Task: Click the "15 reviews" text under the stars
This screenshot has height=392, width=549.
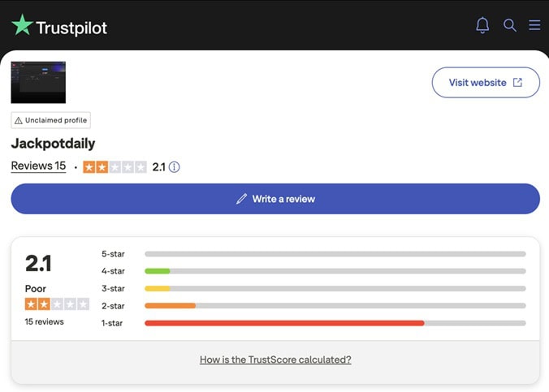Action: (x=44, y=321)
